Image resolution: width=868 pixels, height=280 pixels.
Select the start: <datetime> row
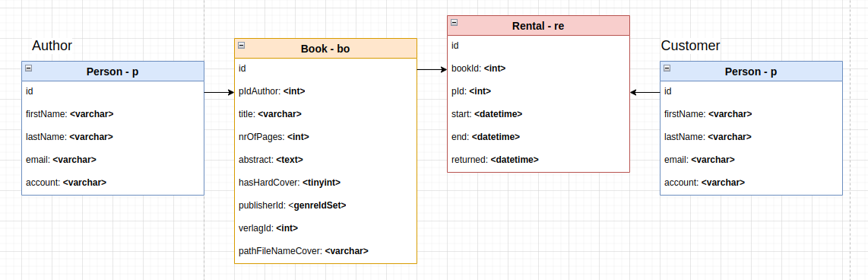click(x=539, y=114)
